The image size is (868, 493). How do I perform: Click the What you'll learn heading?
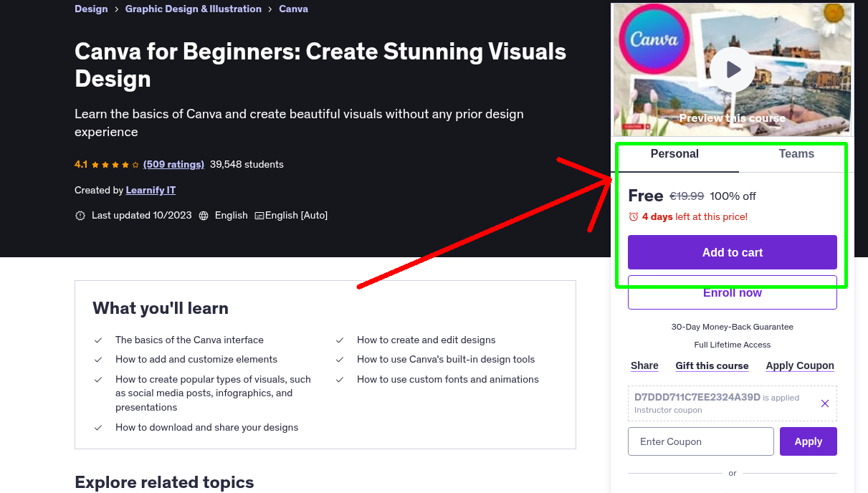click(161, 308)
